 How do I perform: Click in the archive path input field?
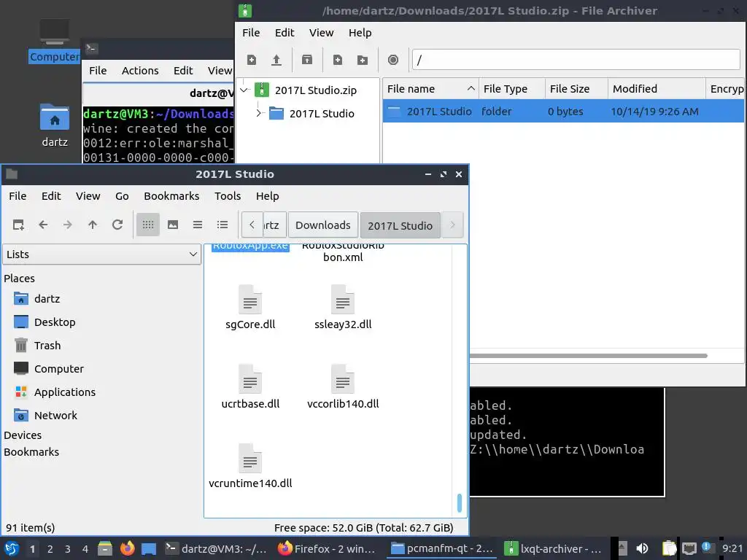pos(576,60)
